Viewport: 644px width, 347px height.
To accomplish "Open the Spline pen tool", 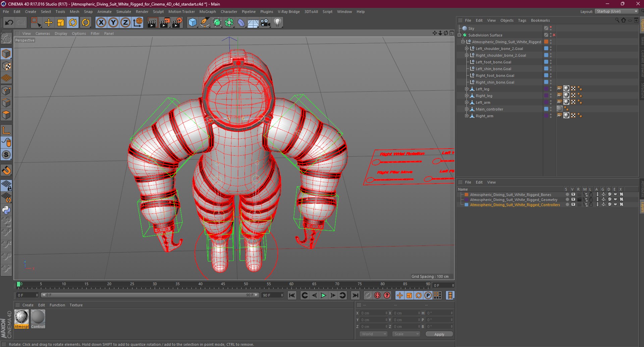I will point(205,22).
